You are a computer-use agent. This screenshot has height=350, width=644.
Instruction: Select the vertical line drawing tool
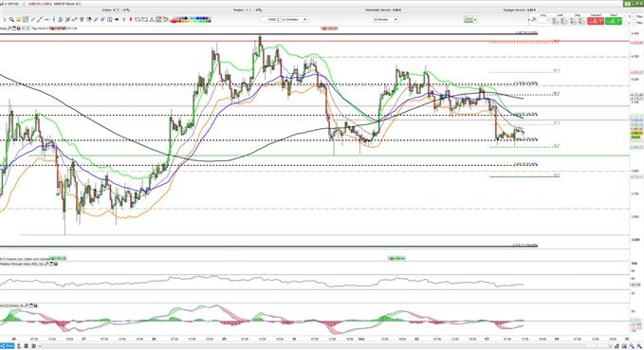(x=54, y=19)
